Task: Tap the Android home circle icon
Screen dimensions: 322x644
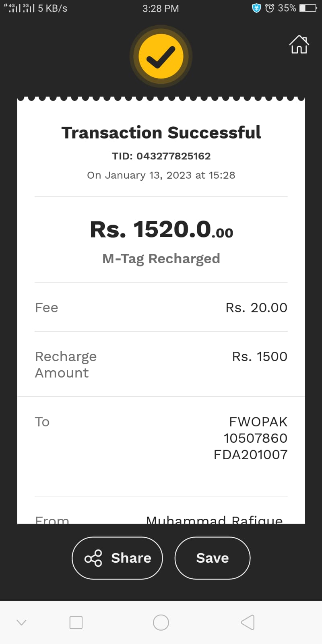Action: click(161, 622)
